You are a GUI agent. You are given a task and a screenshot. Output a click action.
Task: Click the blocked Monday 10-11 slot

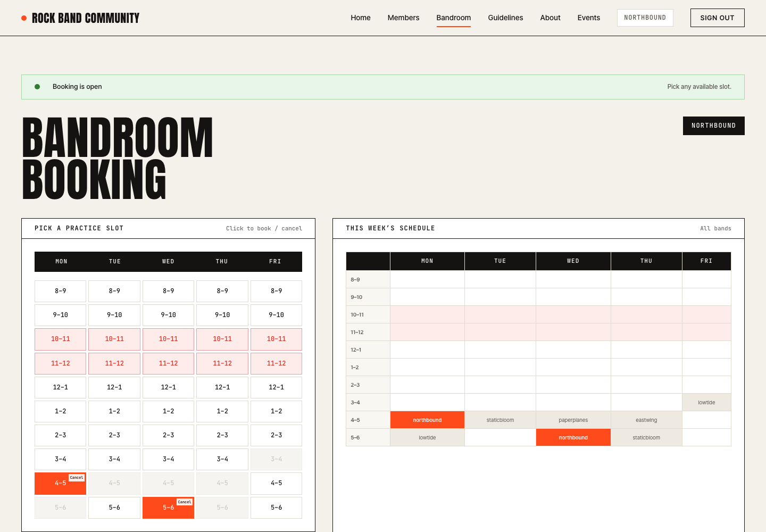pyautogui.click(x=61, y=339)
